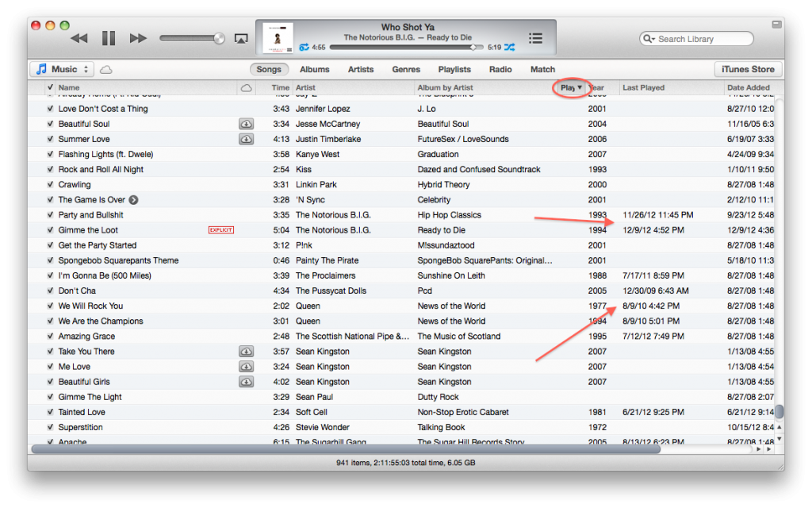Uncheck the We Will Rock You checkbox
This screenshot has width=812, height=508.
coord(50,306)
